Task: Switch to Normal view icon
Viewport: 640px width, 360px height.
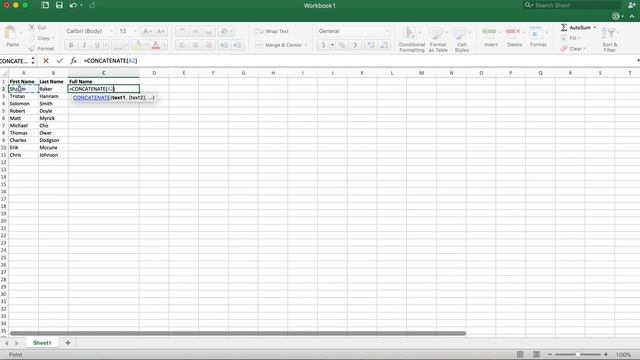Action: (x=520, y=354)
